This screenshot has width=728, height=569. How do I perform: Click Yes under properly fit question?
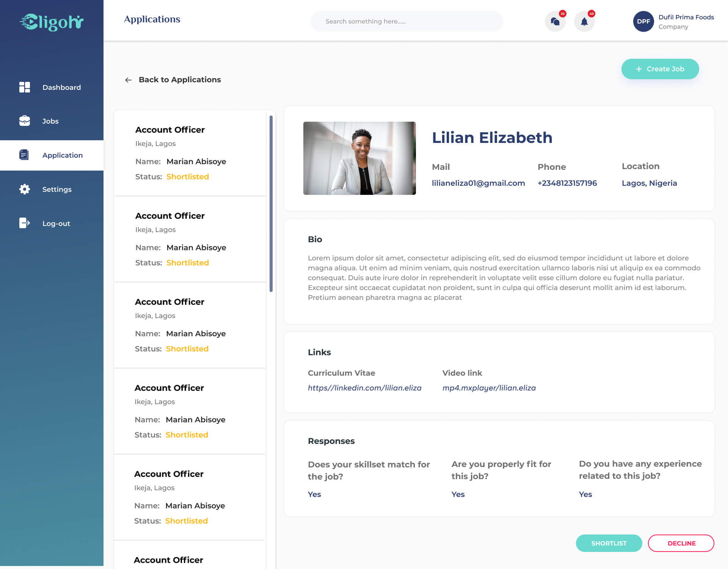(458, 494)
